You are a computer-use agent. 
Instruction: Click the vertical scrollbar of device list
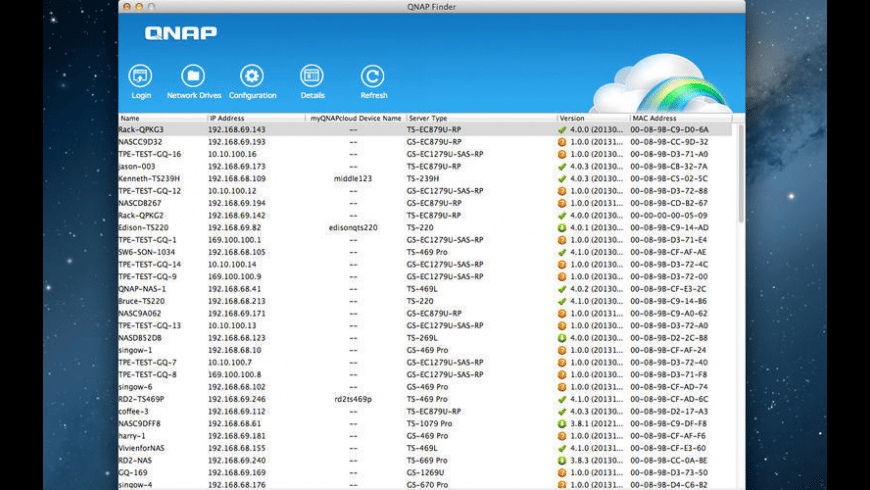click(741, 174)
